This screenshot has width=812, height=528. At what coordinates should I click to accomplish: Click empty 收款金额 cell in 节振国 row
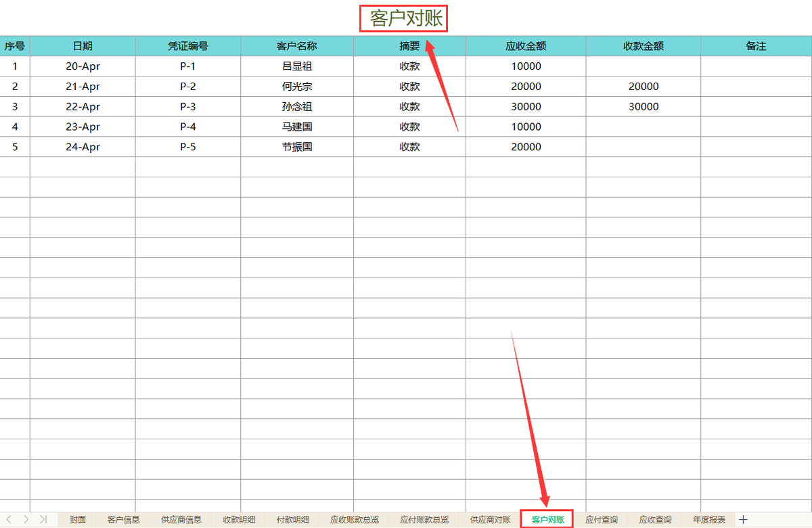pyautogui.click(x=644, y=147)
